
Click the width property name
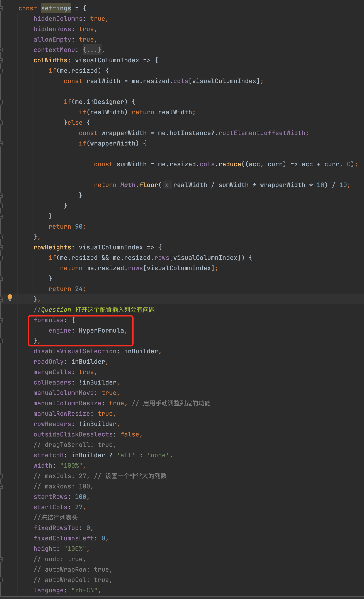(43, 466)
